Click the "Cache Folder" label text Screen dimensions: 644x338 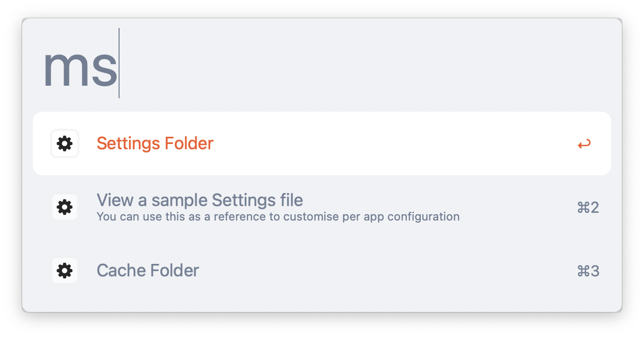coord(148,271)
